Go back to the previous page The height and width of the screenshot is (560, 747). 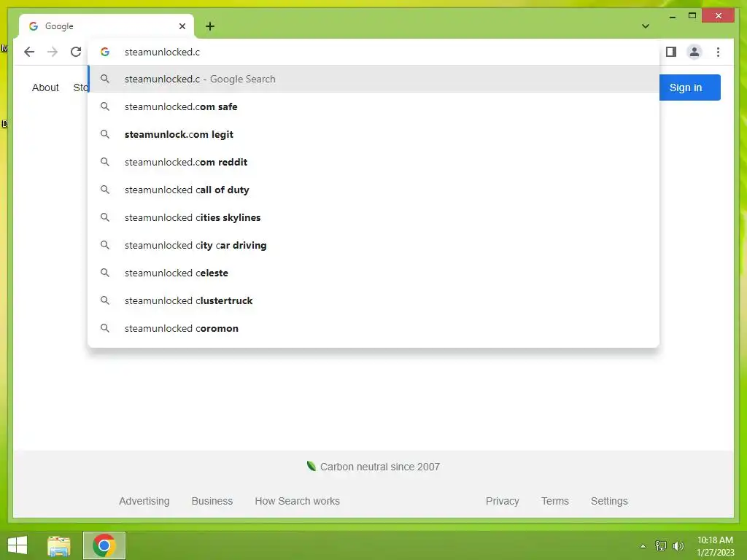coord(29,52)
